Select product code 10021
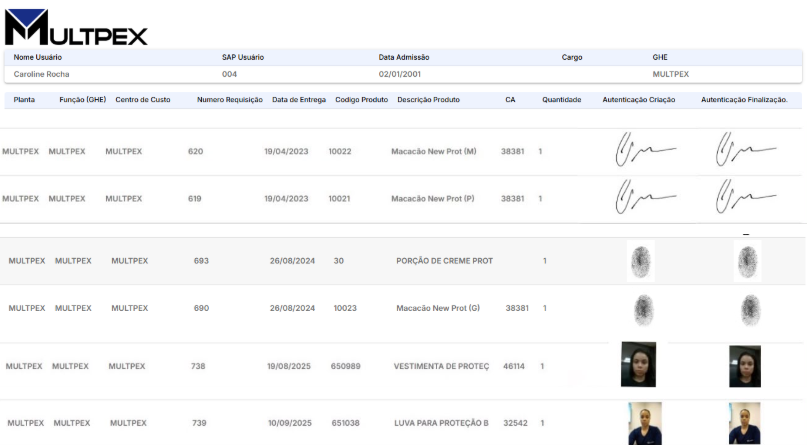The width and height of the screenshot is (807, 445). click(339, 199)
